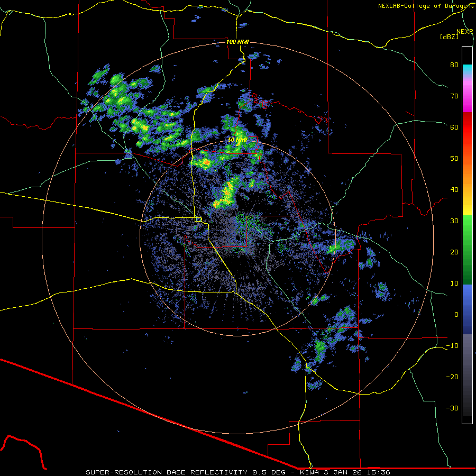Click the 40 value on dBZ scale
This screenshot has width=476, height=476.
454,190
